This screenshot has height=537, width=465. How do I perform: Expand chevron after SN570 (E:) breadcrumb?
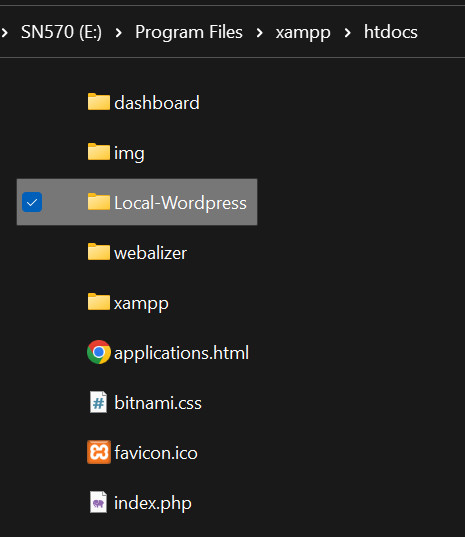click(118, 33)
